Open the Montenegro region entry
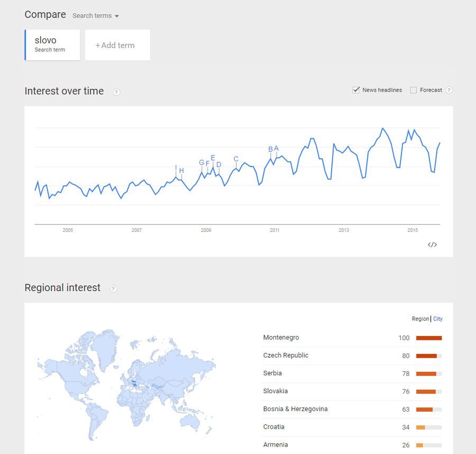476x454 pixels. point(281,338)
